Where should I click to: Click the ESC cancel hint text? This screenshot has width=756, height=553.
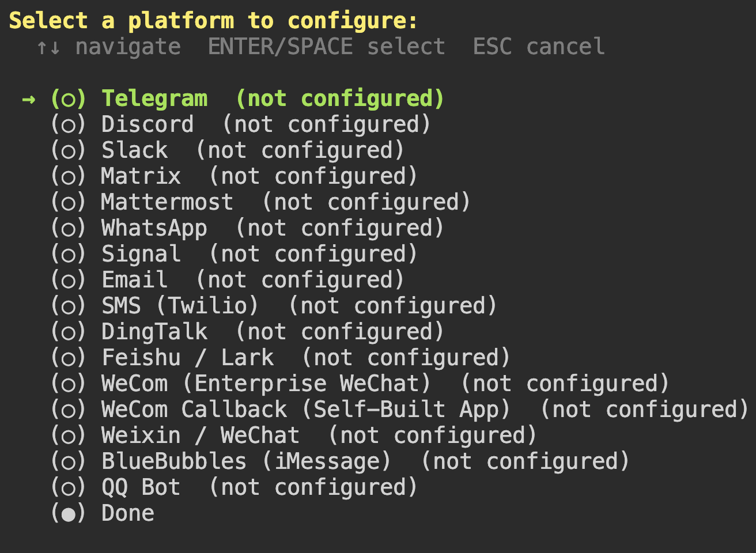pyautogui.click(x=538, y=46)
